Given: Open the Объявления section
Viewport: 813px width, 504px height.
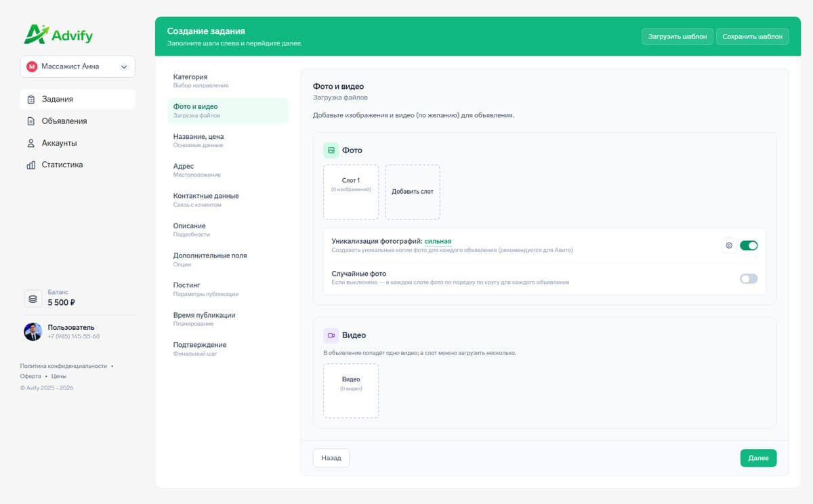Looking at the screenshot, I should pyautogui.click(x=78, y=121).
